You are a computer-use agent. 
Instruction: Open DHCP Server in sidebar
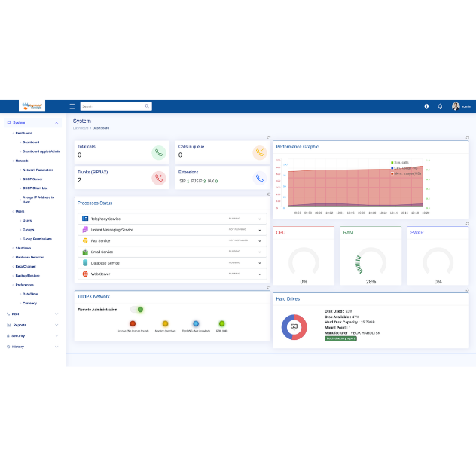click(x=32, y=179)
